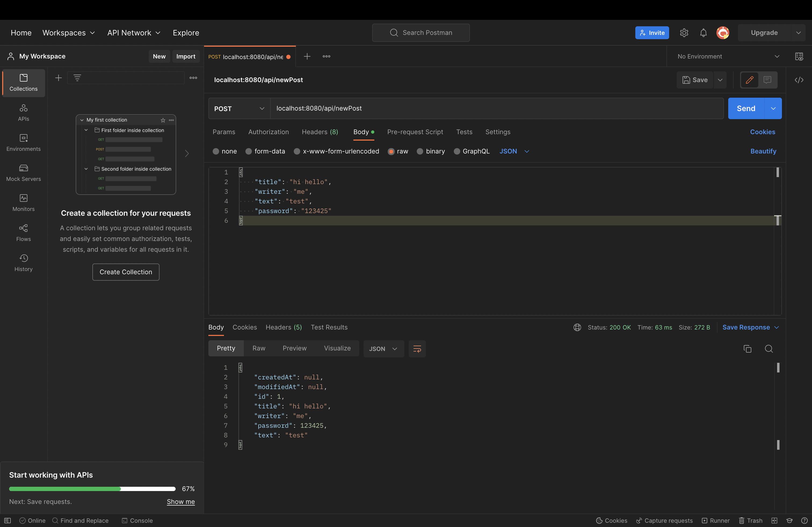Click the Invite button
Screen dimensions: 812x527
pos(652,33)
